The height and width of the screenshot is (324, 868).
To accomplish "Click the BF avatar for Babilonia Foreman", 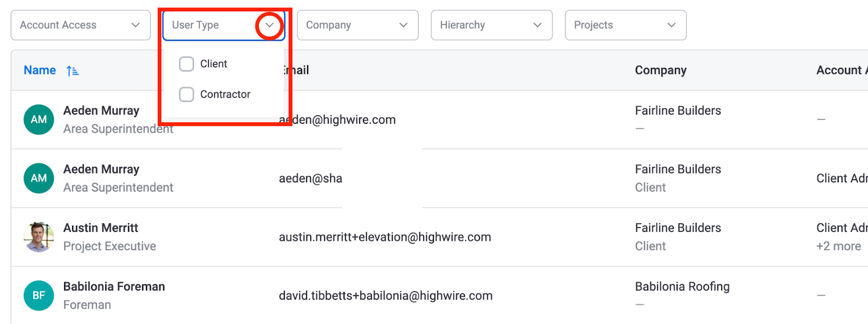I will (39, 295).
